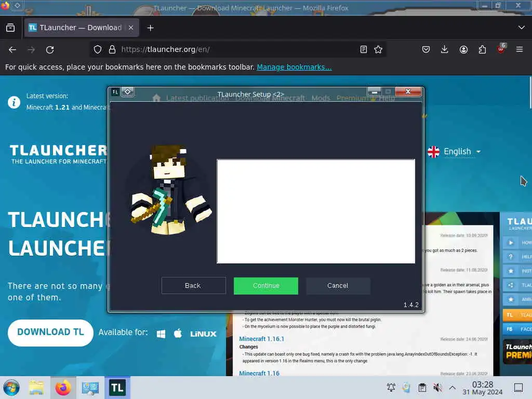Screen dimensions: 532x399
Task: Expand hidden system tray icons arrow
Action: pyautogui.click(x=453, y=387)
